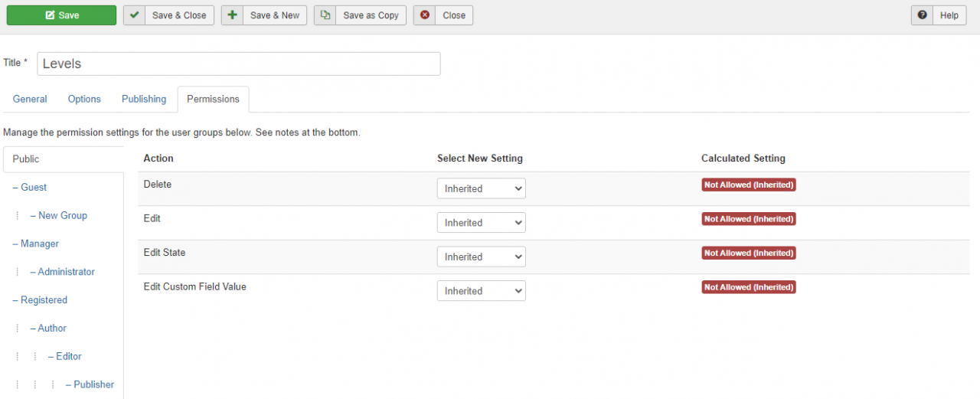
Task: Click the edit icon inside Save button
Action: [50, 15]
